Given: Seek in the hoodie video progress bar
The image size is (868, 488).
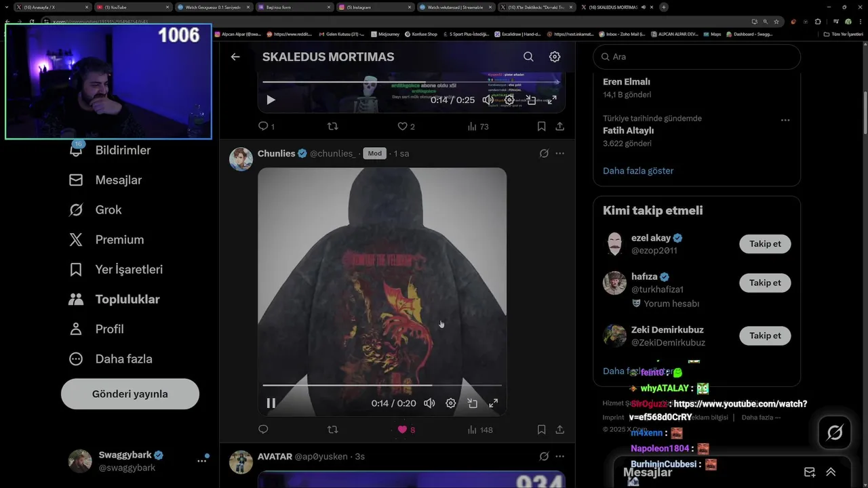Looking at the screenshot, I should (x=382, y=385).
